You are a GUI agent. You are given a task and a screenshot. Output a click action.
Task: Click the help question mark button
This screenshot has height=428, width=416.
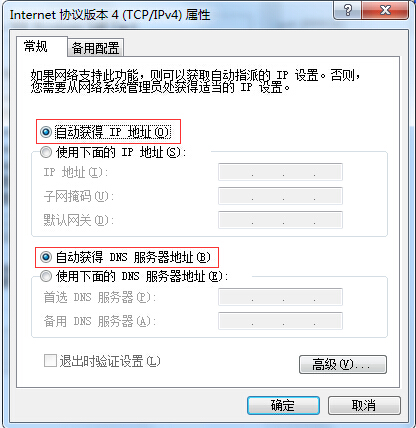coord(347,10)
